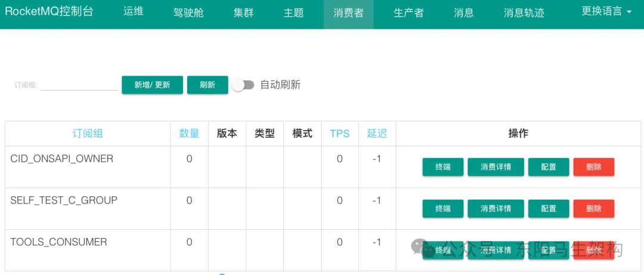644x275 pixels.
Task: Open 配置 for CID_ONSAPI_OWNER
Action: point(549,167)
